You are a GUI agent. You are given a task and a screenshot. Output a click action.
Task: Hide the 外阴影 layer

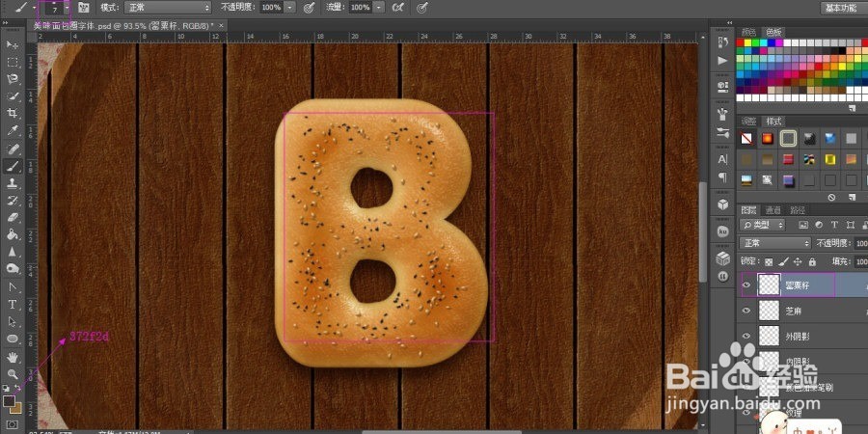[746, 336]
